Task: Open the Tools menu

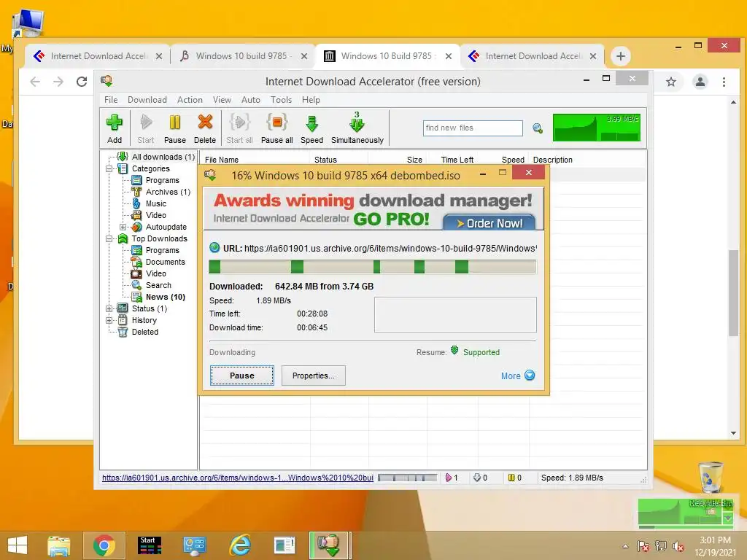Action: 281,100
